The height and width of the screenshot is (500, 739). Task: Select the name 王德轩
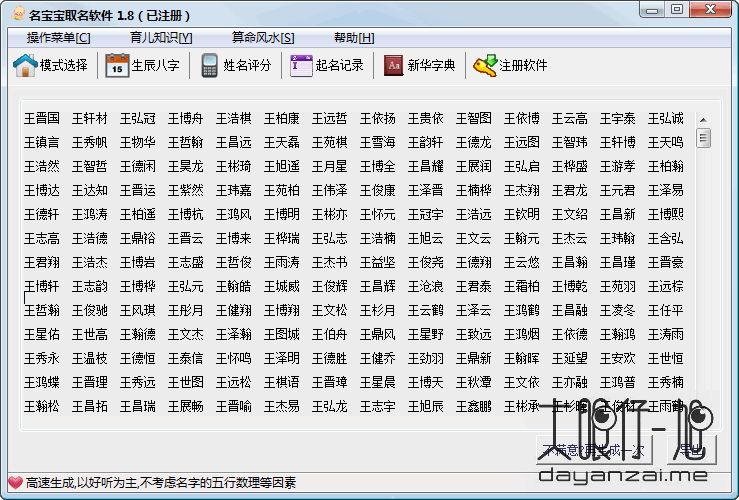[42, 214]
